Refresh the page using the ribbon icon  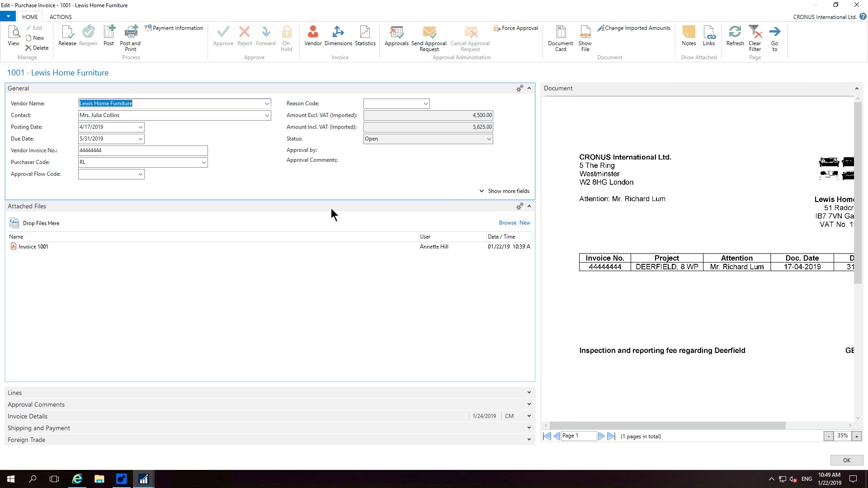pyautogui.click(x=735, y=36)
